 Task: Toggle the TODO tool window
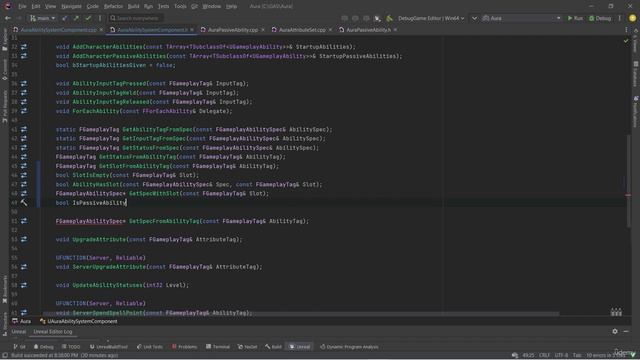71,347
